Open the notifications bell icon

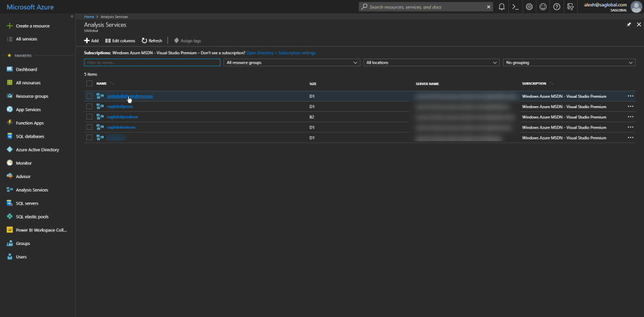coord(502,7)
